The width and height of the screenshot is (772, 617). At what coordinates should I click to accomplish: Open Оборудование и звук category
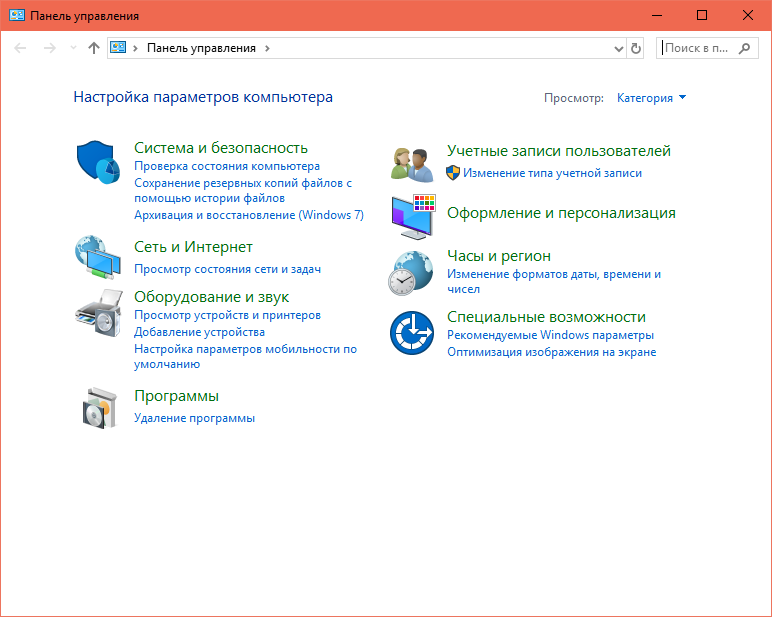pos(212,297)
